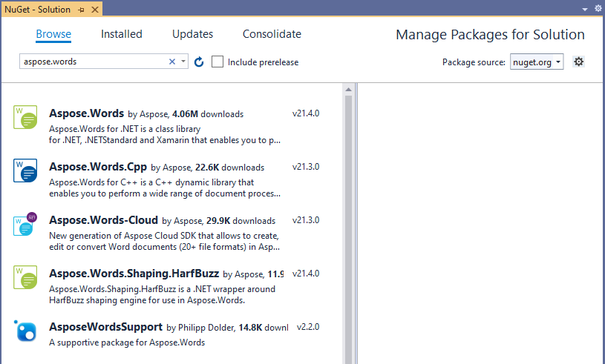
Task: Open NuGet package source settings gear
Action: [578, 62]
